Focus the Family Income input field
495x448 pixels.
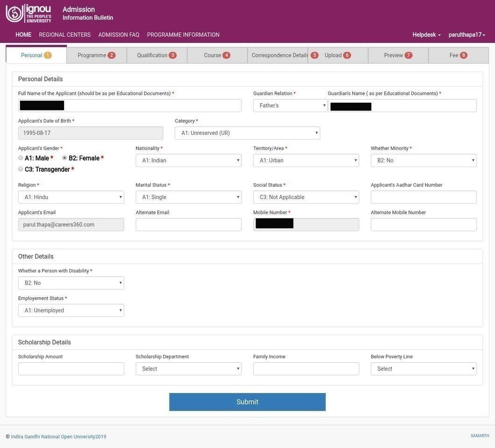306,369
